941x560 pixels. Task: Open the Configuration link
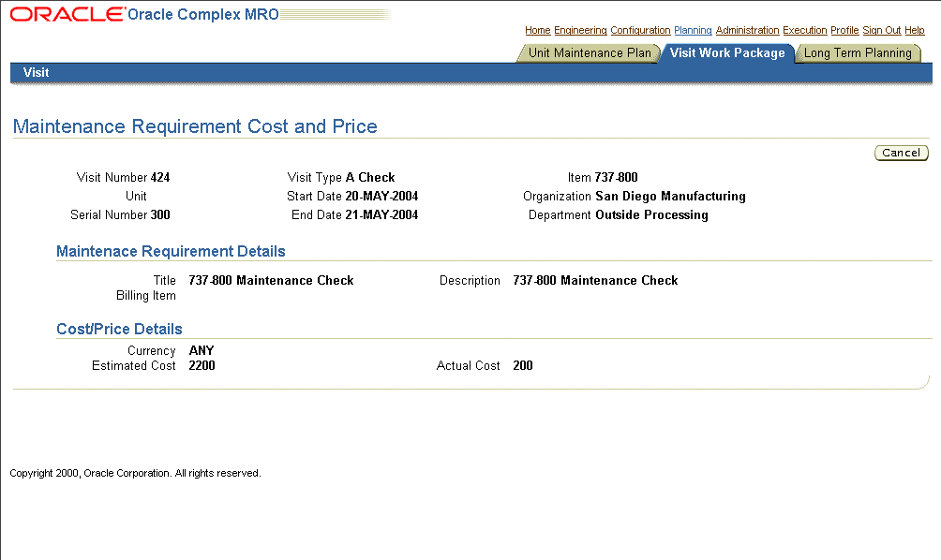(x=640, y=30)
